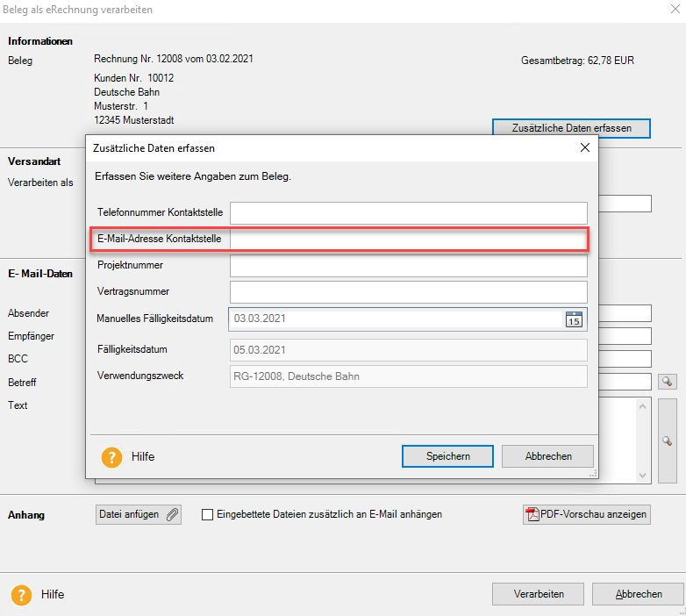Click the magnifier icon next to Betreff field

667,382
